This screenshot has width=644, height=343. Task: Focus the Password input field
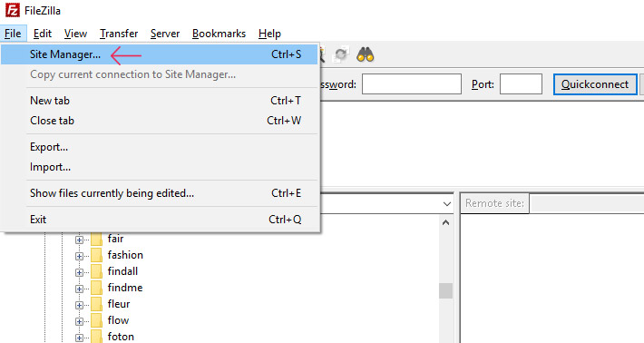click(412, 84)
